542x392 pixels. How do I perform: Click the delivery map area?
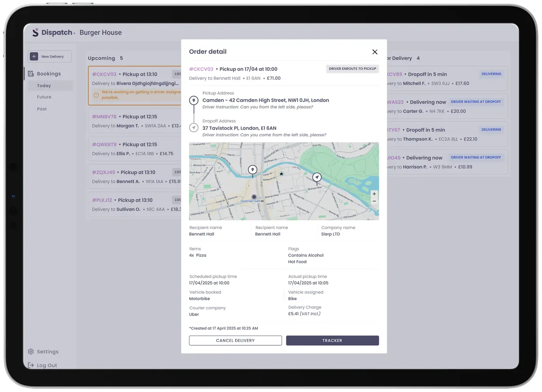284,182
